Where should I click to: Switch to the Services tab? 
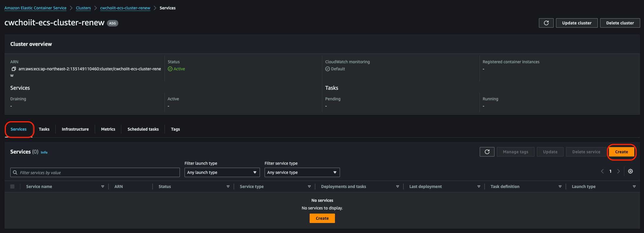point(19,129)
